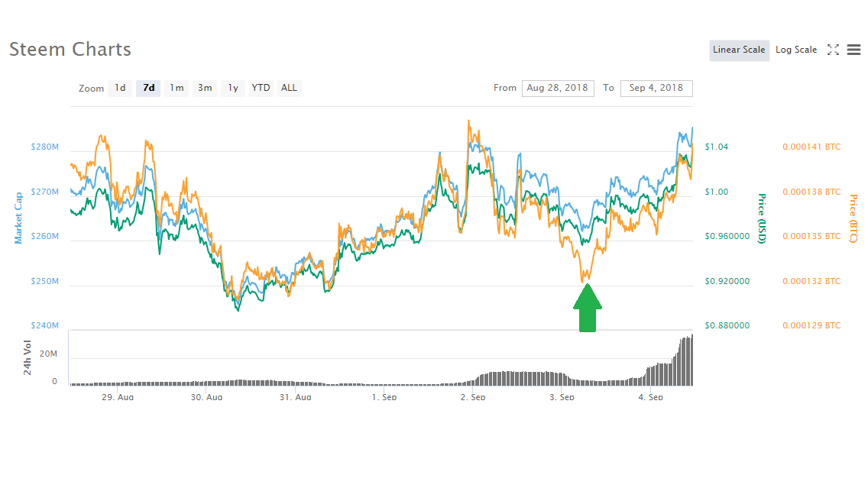Click the $260M market cap label
Image resolution: width=868 pixels, height=488 pixels.
click(x=45, y=236)
